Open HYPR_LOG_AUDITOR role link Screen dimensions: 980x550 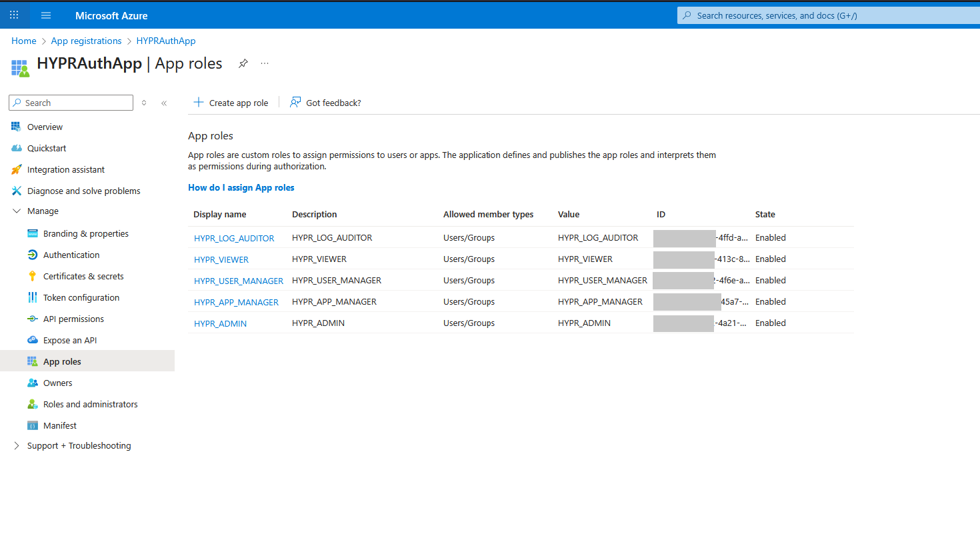234,238
